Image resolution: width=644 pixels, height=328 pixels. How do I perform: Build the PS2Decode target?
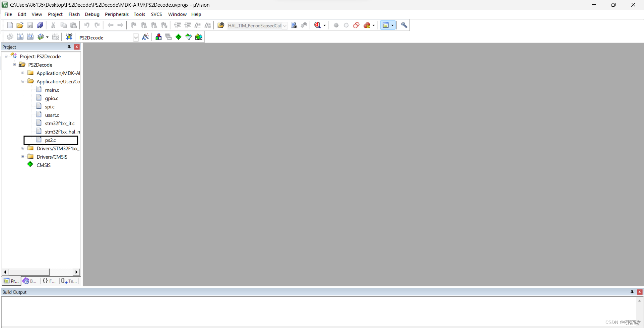20,37
